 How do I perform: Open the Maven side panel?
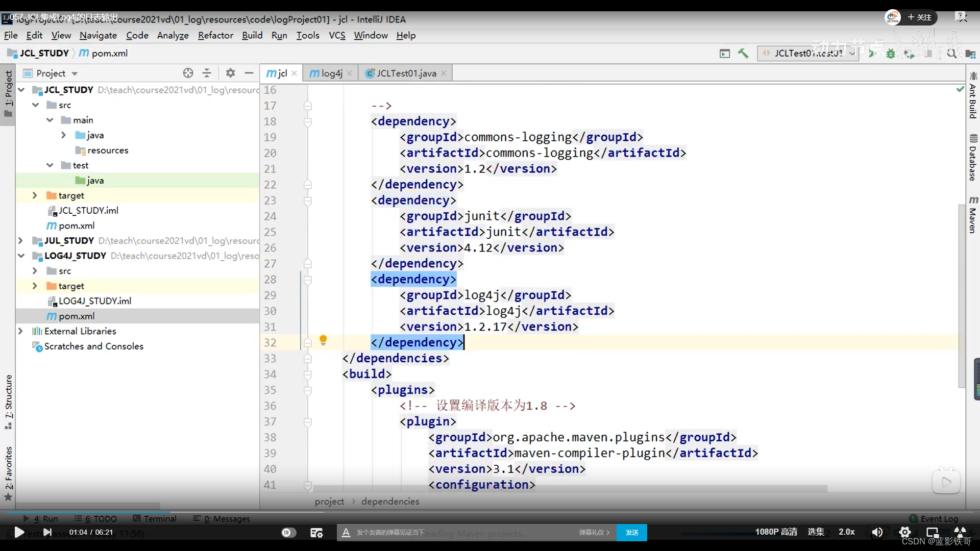(x=973, y=214)
